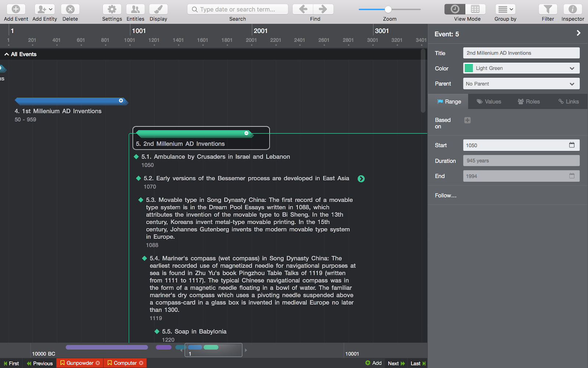588x368 pixels.
Task: Open End date calendar icon
Action: (572, 176)
